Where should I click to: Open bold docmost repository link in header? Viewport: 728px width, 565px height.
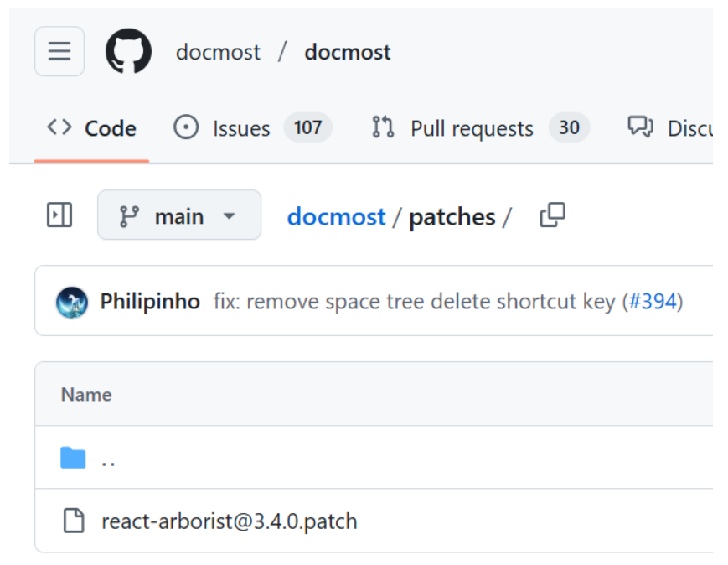348,52
